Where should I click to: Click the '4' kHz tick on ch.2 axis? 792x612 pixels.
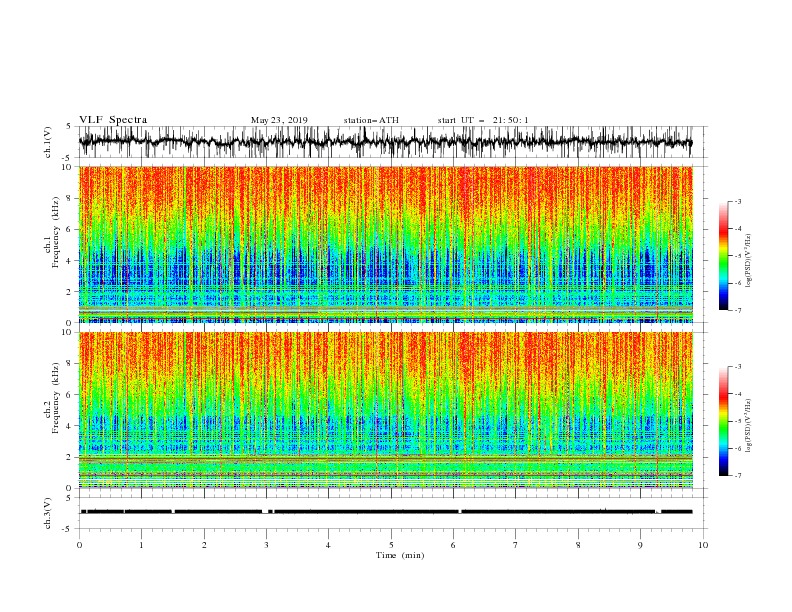coord(70,426)
